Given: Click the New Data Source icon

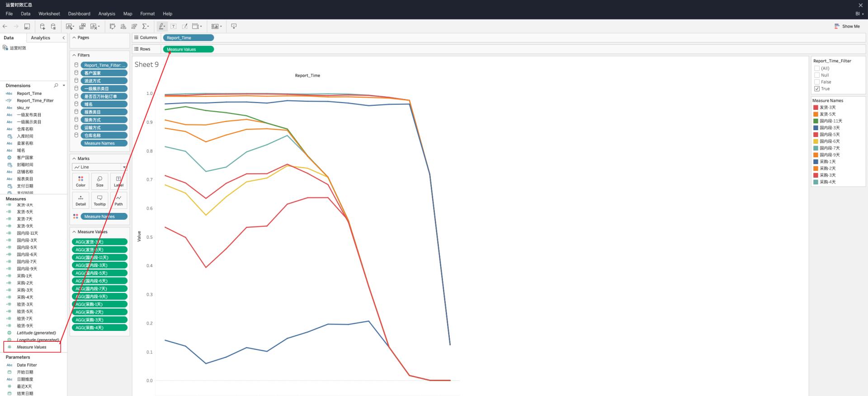Looking at the screenshot, I should [42, 26].
